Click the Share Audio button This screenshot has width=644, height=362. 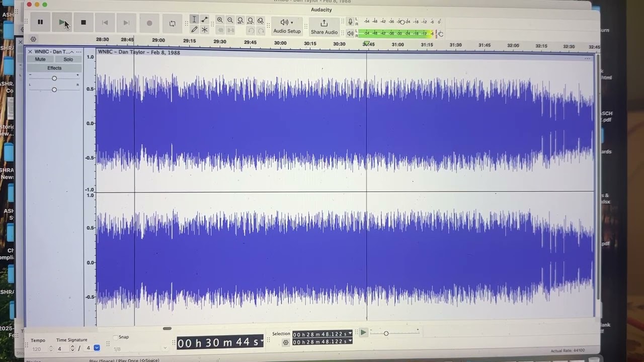point(324,27)
